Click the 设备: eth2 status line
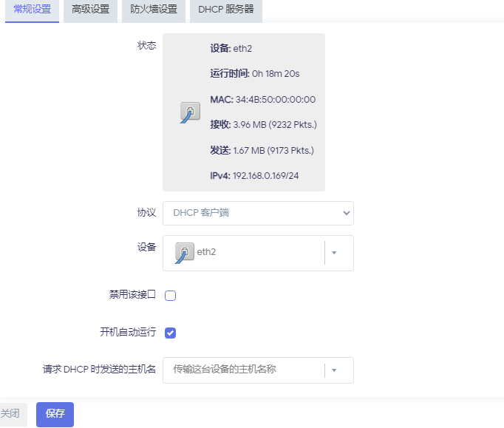The height and width of the screenshot is (428, 504). click(231, 48)
